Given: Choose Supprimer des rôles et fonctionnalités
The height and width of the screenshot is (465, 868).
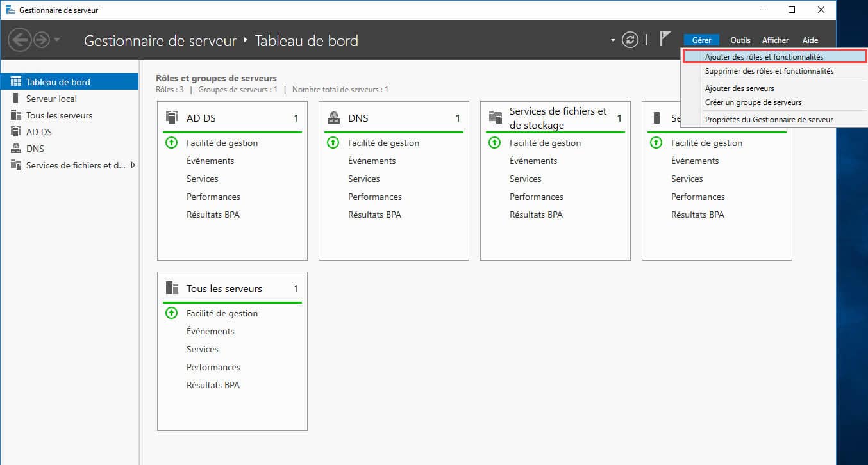Looking at the screenshot, I should pos(769,71).
